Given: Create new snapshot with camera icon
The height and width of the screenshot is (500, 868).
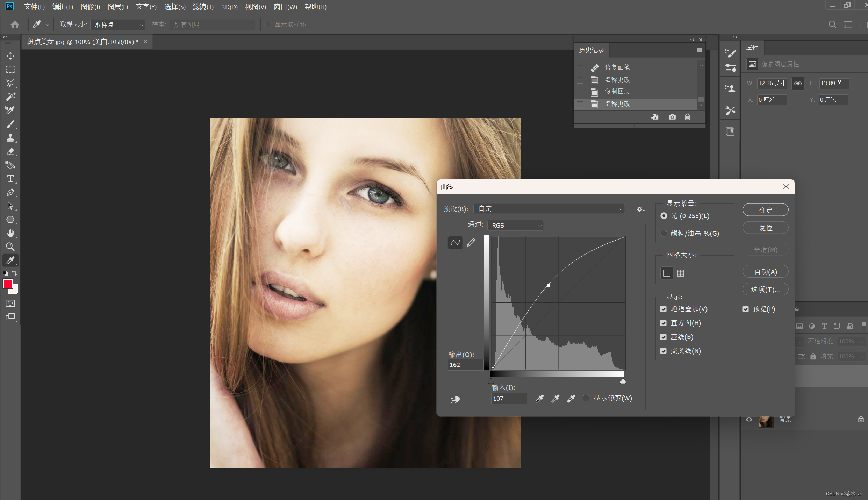Looking at the screenshot, I should coord(672,117).
